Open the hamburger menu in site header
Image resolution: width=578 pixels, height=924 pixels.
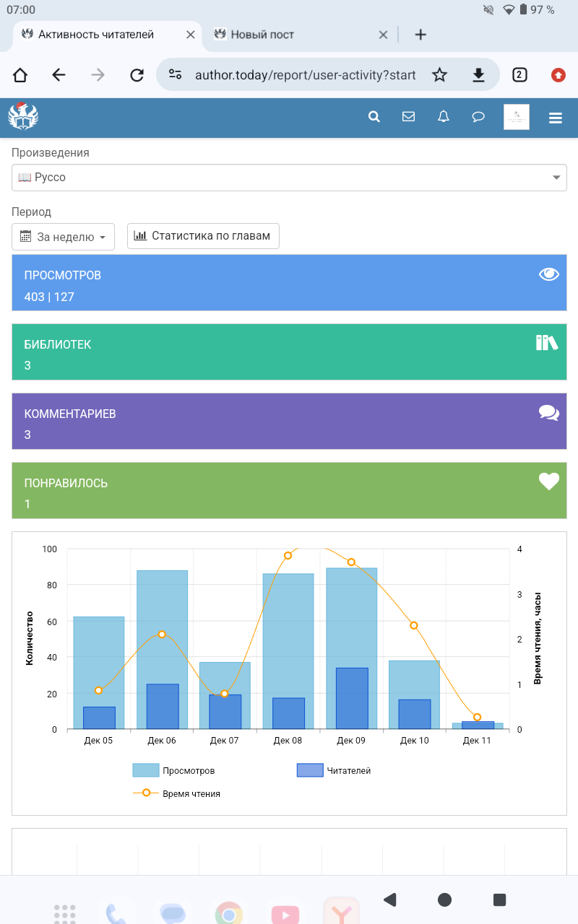pos(555,118)
